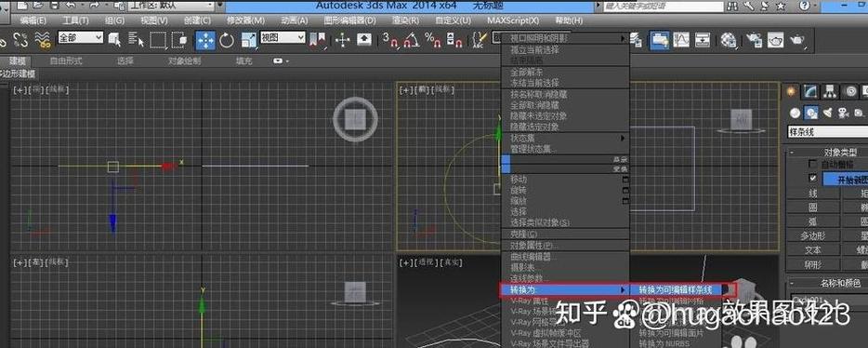Open Create tab in command panel

point(791,91)
